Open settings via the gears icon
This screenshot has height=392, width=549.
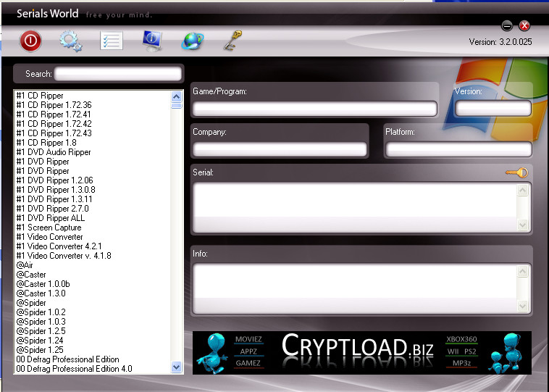click(71, 41)
